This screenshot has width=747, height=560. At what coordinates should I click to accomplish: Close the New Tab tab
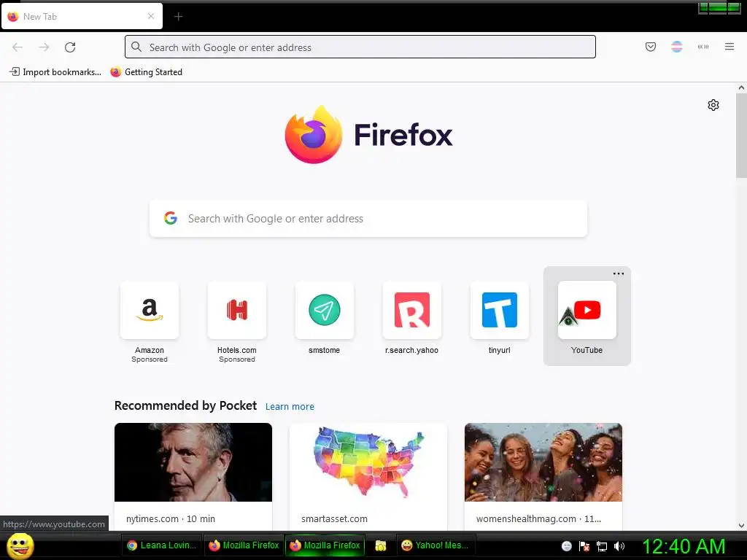click(151, 16)
